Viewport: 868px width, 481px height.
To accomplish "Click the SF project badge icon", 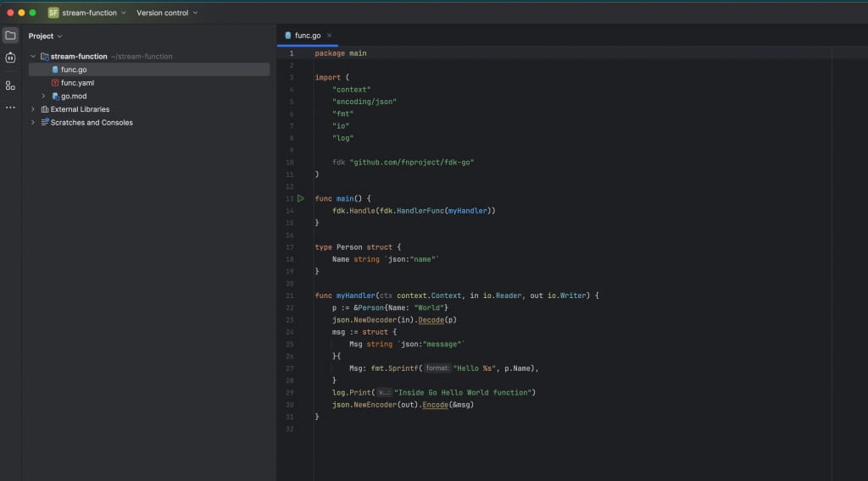I will tap(53, 13).
